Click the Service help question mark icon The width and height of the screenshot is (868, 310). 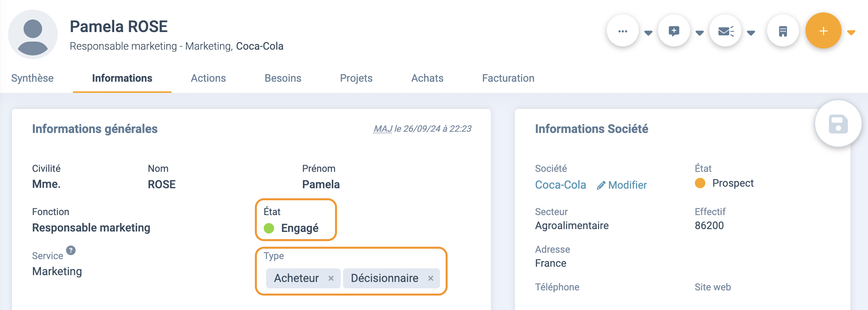[71, 250]
